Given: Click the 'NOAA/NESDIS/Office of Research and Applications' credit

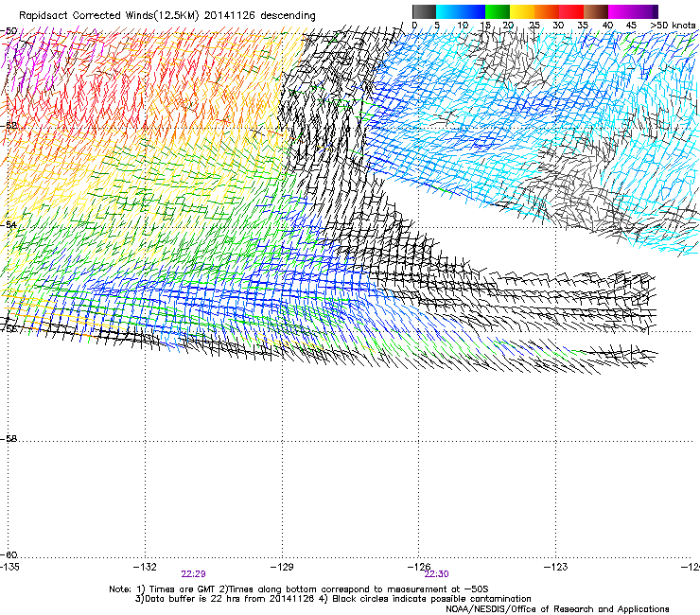Looking at the screenshot, I should coord(557,609).
